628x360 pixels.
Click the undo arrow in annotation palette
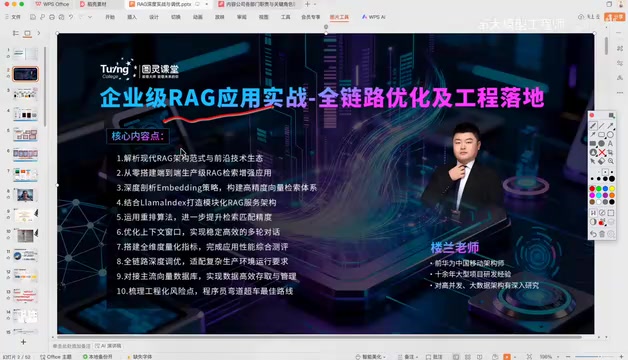click(x=593, y=234)
